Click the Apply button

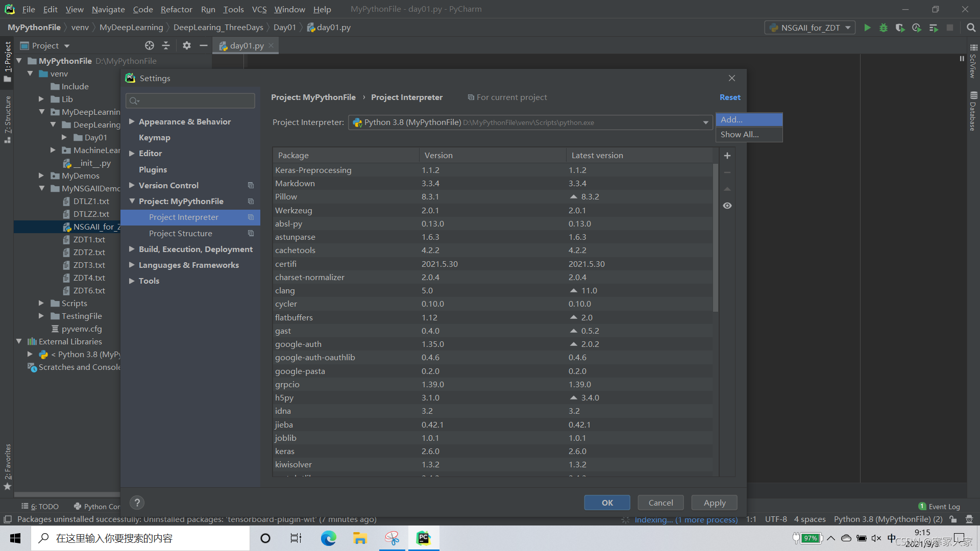tap(714, 503)
